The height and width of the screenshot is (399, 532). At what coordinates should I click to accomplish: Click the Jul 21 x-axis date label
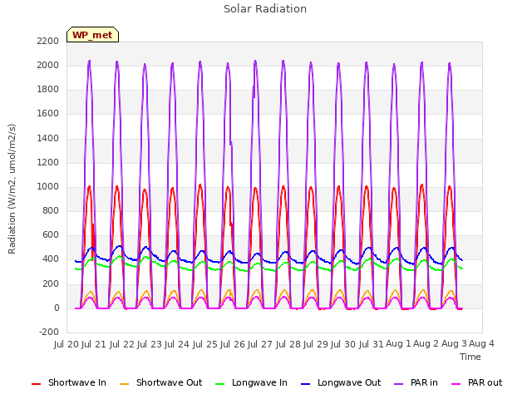(94, 344)
